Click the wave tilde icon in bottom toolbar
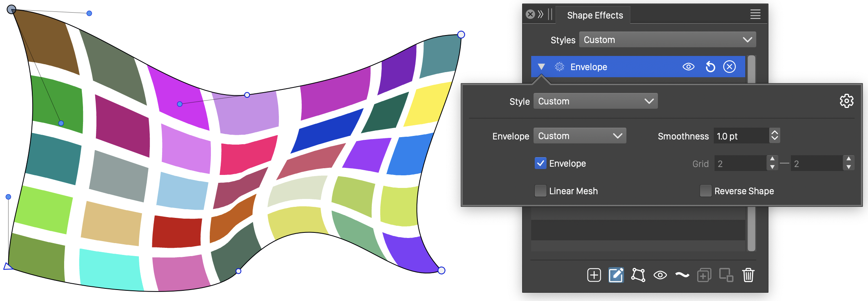The image size is (868, 301). pos(682,275)
